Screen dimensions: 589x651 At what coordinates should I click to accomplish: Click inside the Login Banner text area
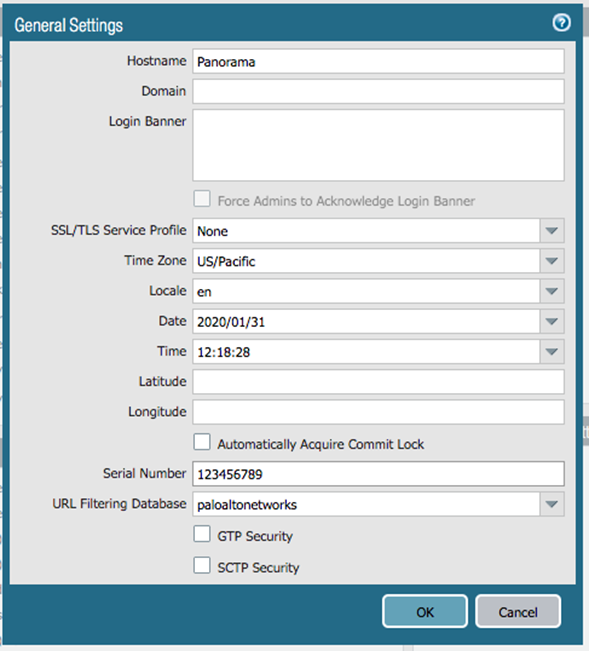379,145
